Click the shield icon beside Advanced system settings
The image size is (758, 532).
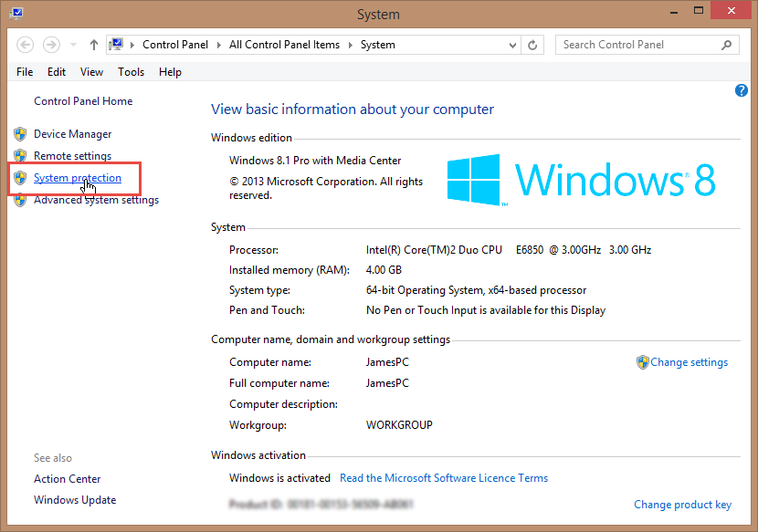pos(20,200)
